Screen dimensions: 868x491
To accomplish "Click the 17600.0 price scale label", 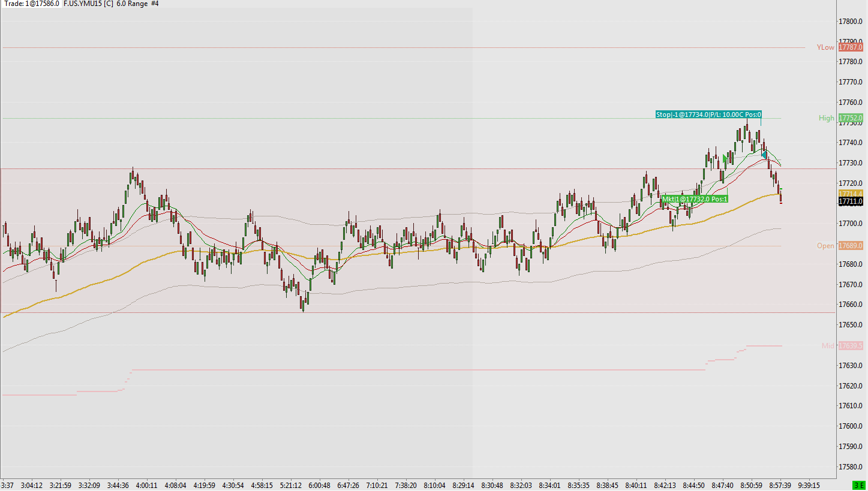I will [851, 426].
